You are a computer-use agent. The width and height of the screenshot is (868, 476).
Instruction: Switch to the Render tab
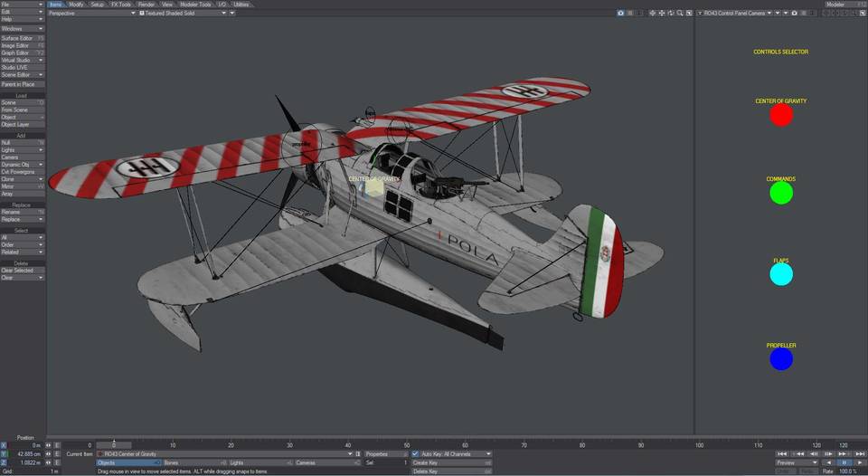click(x=146, y=5)
